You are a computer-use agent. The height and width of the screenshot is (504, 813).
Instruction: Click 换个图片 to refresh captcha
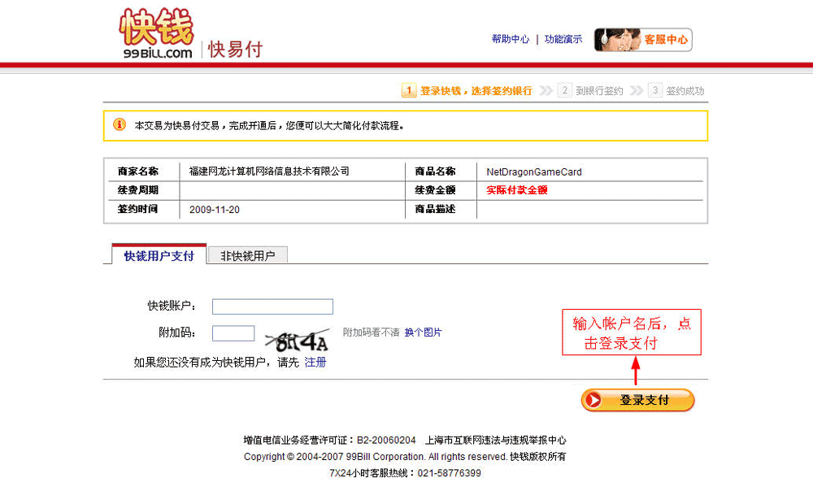[423, 332]
